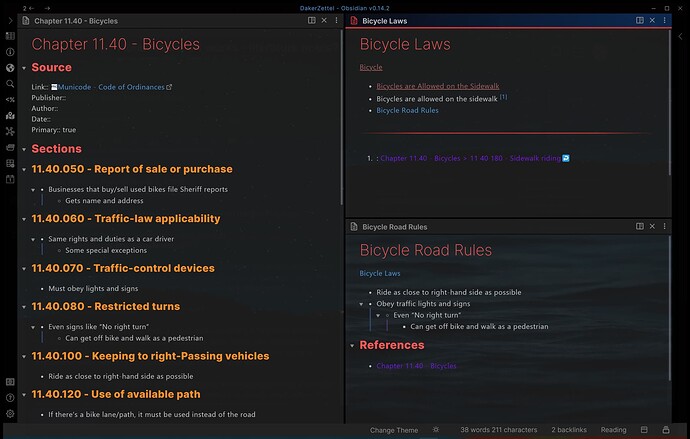Click the Bicycle Laws pane file icon
The image size is (690, 439).
click(x=354, y=21)
